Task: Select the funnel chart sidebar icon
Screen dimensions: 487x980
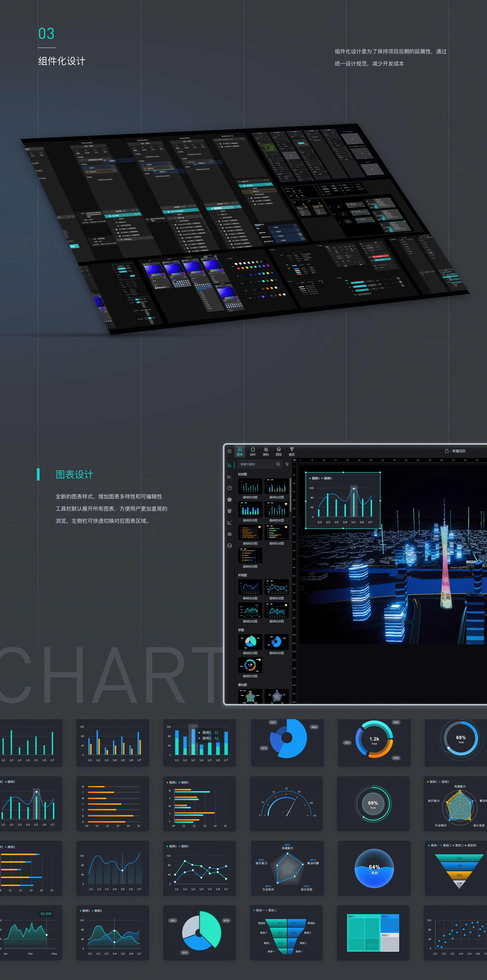Action: click(x=229, y=511)
